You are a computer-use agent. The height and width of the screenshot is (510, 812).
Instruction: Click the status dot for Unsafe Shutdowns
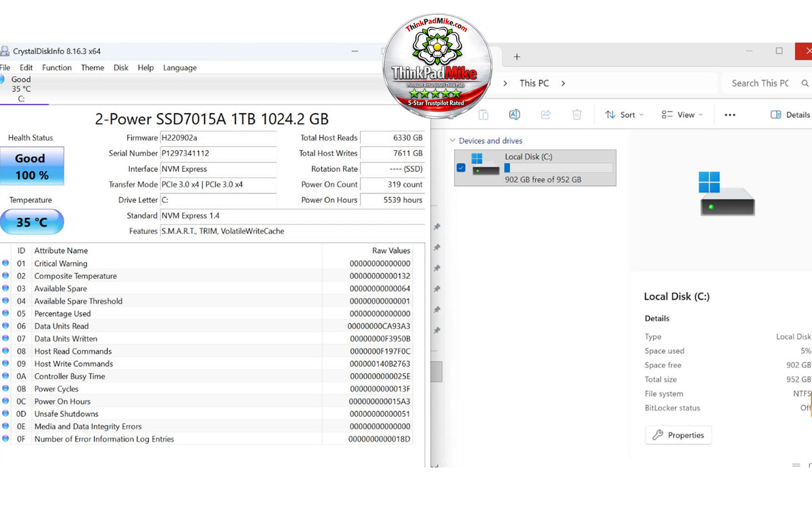6,414
